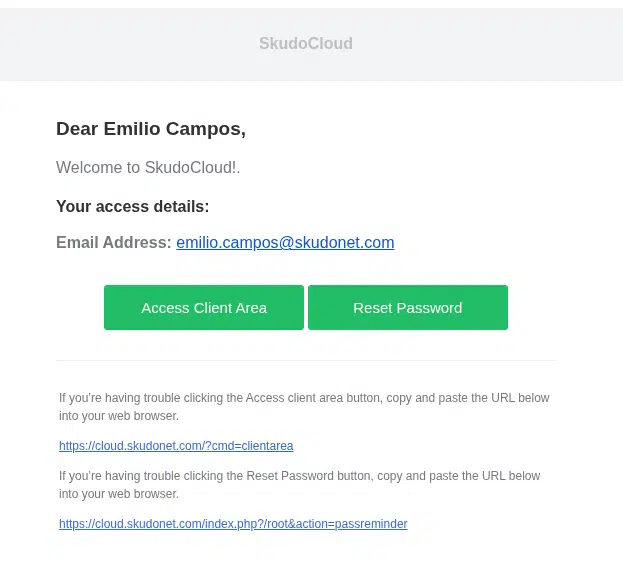Click 'skudonet.com' in the email address link
This screenshot has width=623, height=576.
[344, 243]
